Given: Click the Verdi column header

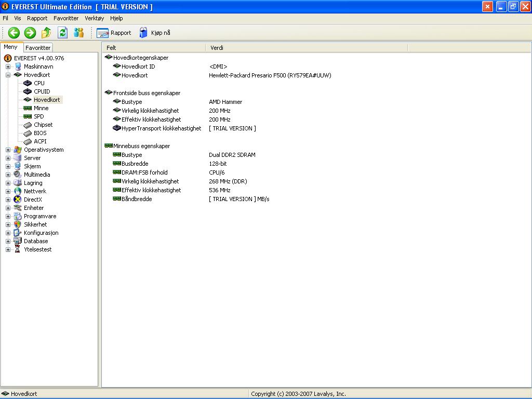Looking at the screenshot, I should point(307,48).
